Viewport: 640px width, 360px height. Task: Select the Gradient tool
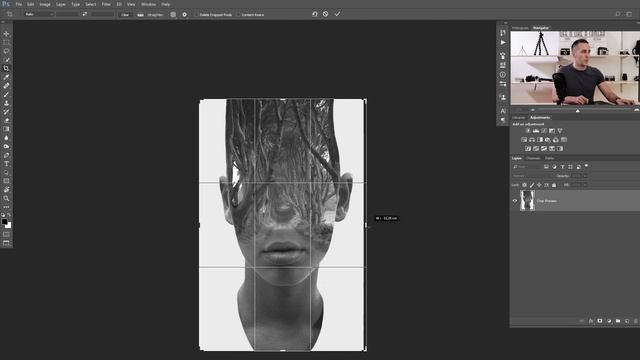(6, 129)
